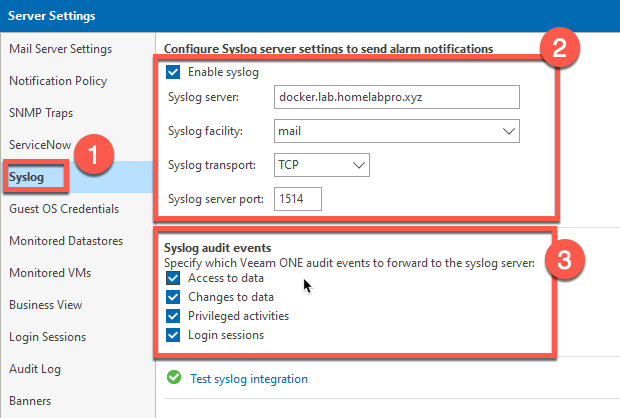Image resolution: width=620 pixels, height=418 pixels.
Task: Select Banners in the sidebar
Action: pyautogui.click(x=32, y=401)
